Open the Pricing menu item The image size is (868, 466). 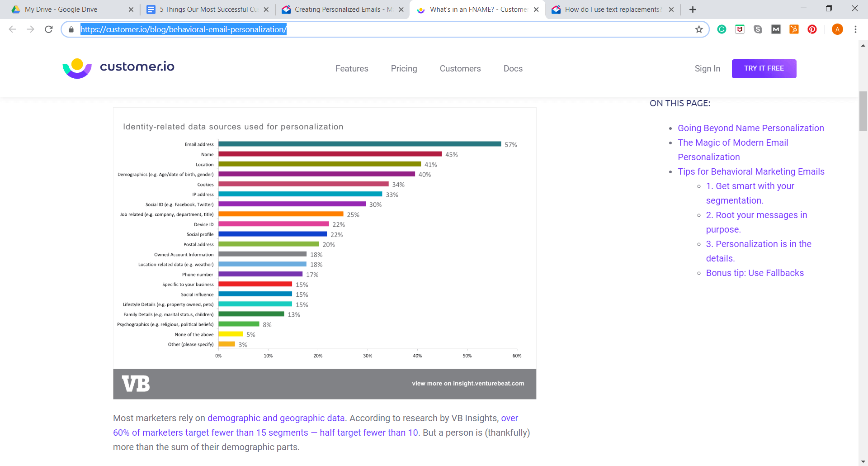[404, 69]
